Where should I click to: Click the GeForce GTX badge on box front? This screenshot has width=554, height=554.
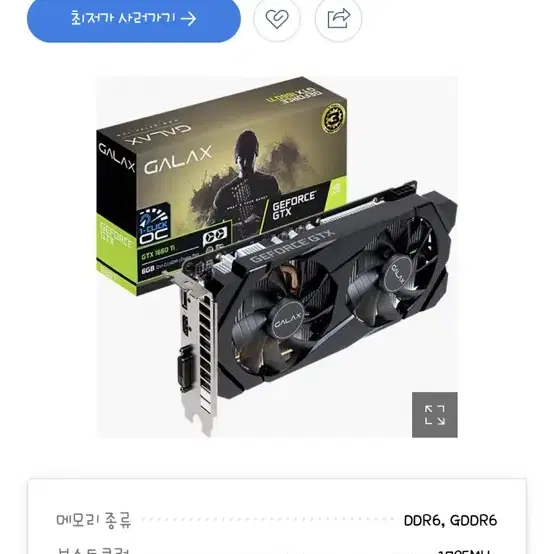[x=294, y=205]
